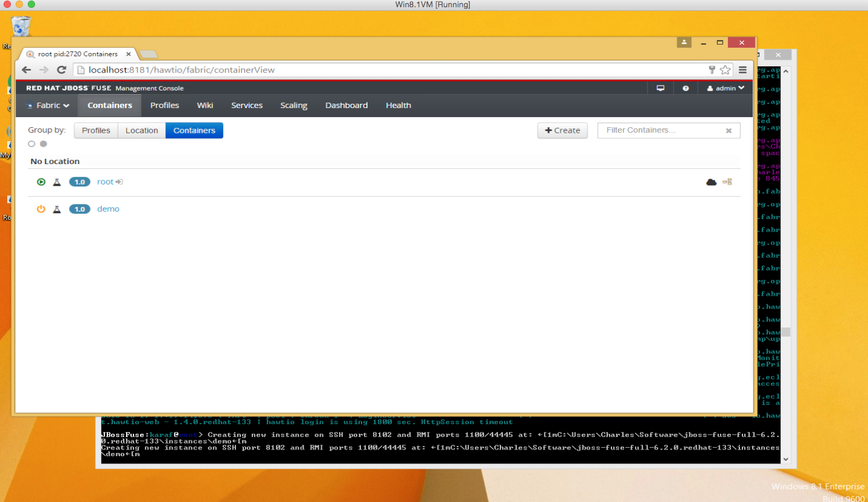Click the green running status icon for root

click(41, 182)
